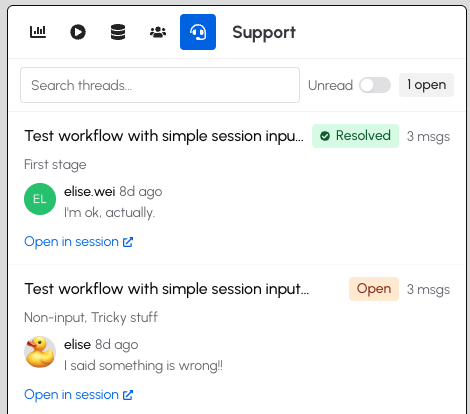Click external-link icon in second thread

(128, 395)
